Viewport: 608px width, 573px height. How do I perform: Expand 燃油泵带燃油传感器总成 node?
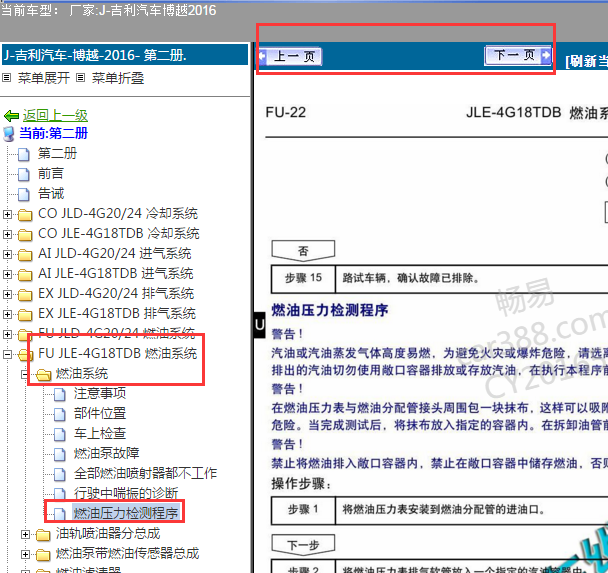[25, 554]
